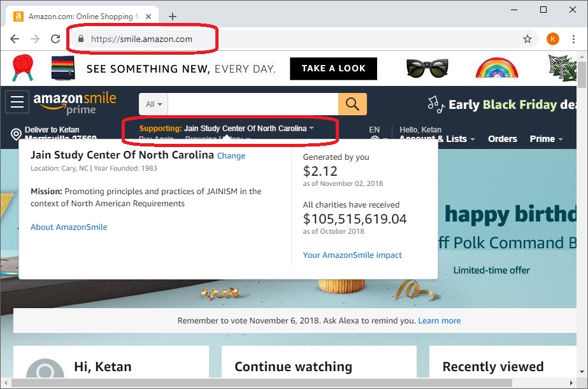The width and height of the screenshot is (588, 389).
Task: Click sunglasses product image in banner
Action: [x=427, y=68]
